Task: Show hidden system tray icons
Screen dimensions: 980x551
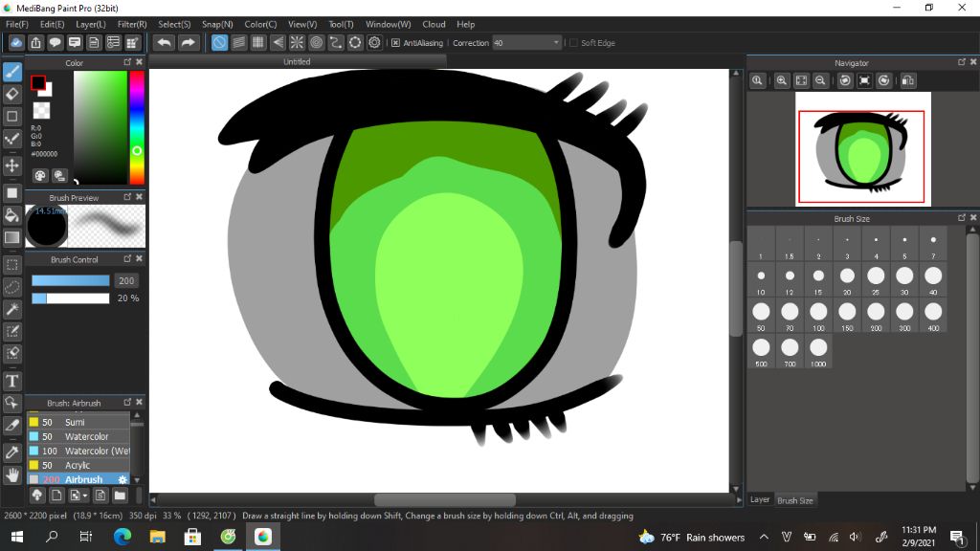Action: (764, 538)
